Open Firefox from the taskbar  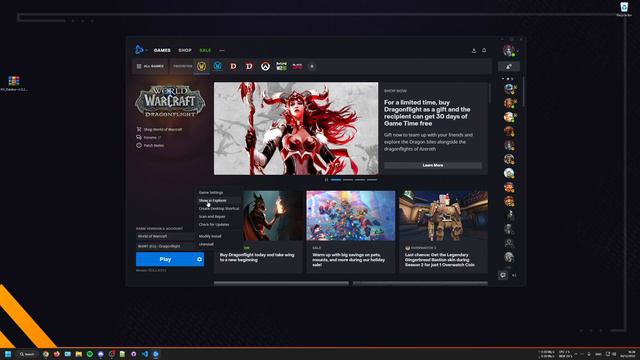tap(57, 354)
